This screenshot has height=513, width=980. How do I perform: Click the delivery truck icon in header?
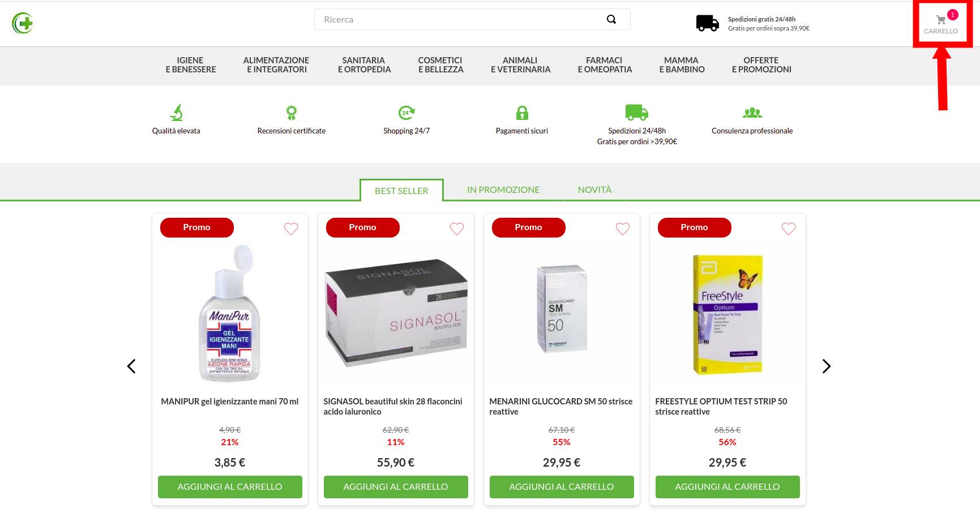tap(708, 23)
